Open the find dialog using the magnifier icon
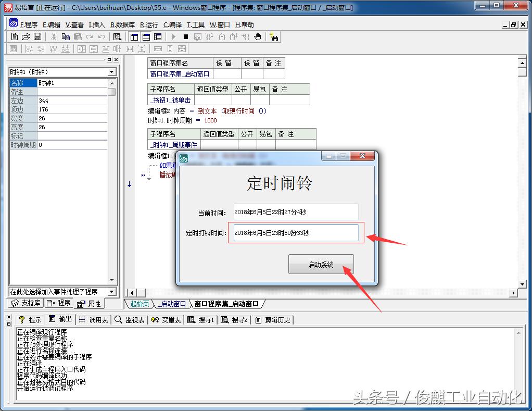 point(118,36)
